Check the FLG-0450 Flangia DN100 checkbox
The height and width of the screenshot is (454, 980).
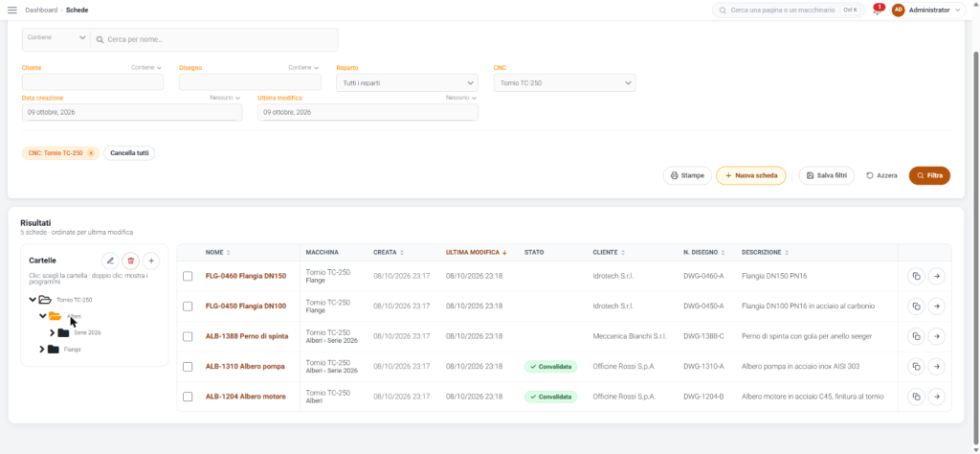[188, 306]
